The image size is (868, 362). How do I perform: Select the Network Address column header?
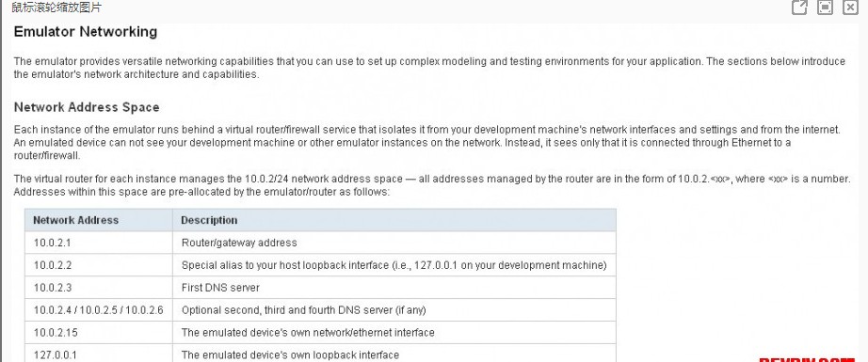pos(99,220)
